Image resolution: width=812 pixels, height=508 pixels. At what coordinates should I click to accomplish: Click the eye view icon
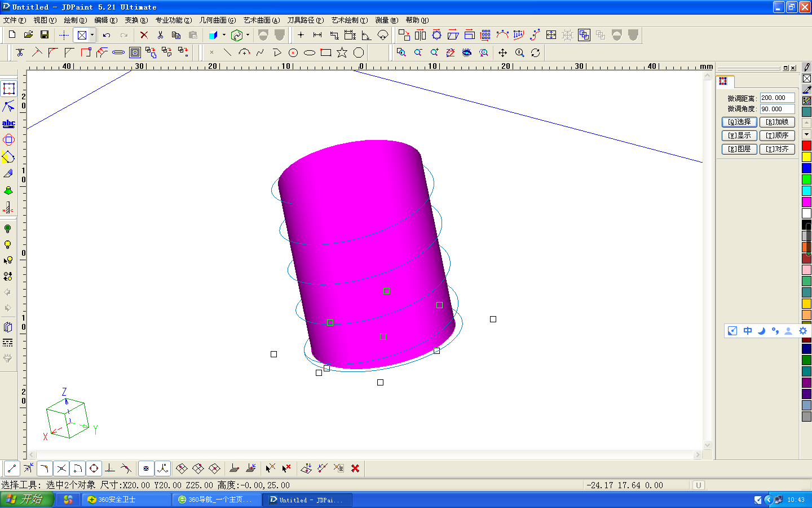[x=467, y=52]
